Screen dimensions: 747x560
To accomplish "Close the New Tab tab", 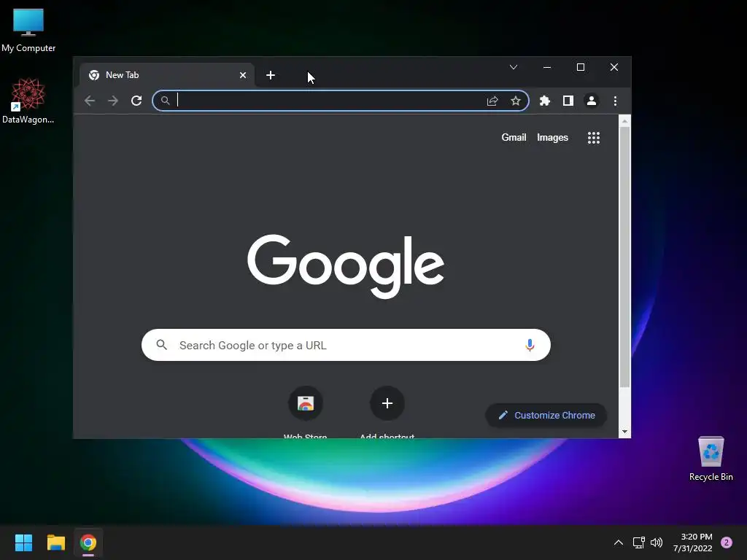I will (243, 75).
